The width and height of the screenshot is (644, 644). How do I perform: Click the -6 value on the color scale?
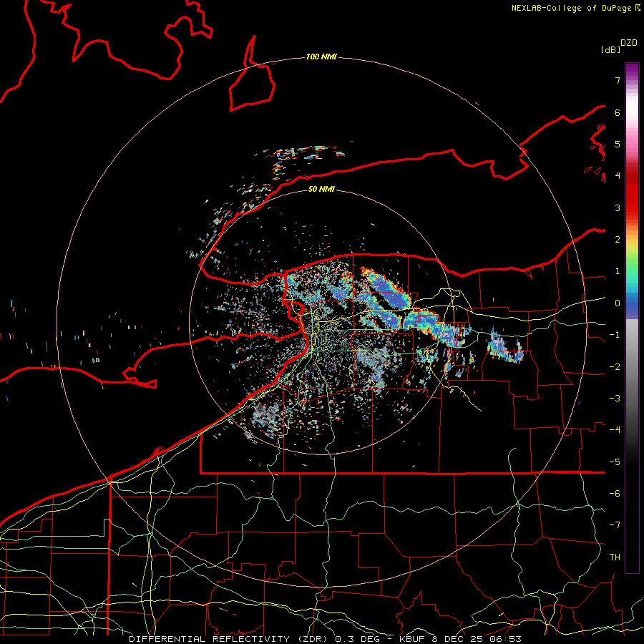(615, 494)
